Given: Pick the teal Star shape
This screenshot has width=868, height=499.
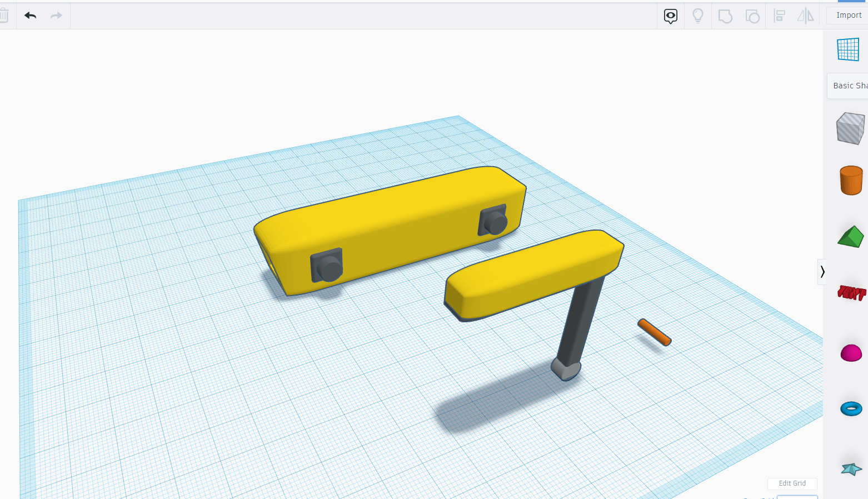Looking at the screenshot, I should tap(851, 470).
